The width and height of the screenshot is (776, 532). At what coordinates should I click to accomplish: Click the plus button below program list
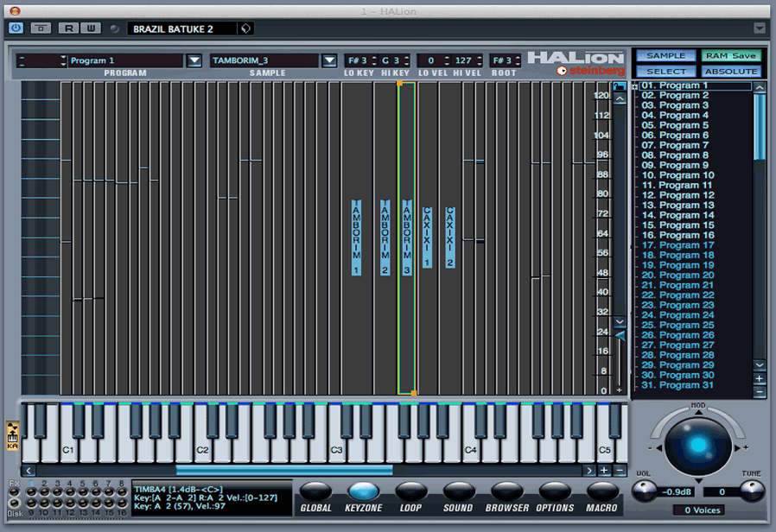[x=760, y=379]
